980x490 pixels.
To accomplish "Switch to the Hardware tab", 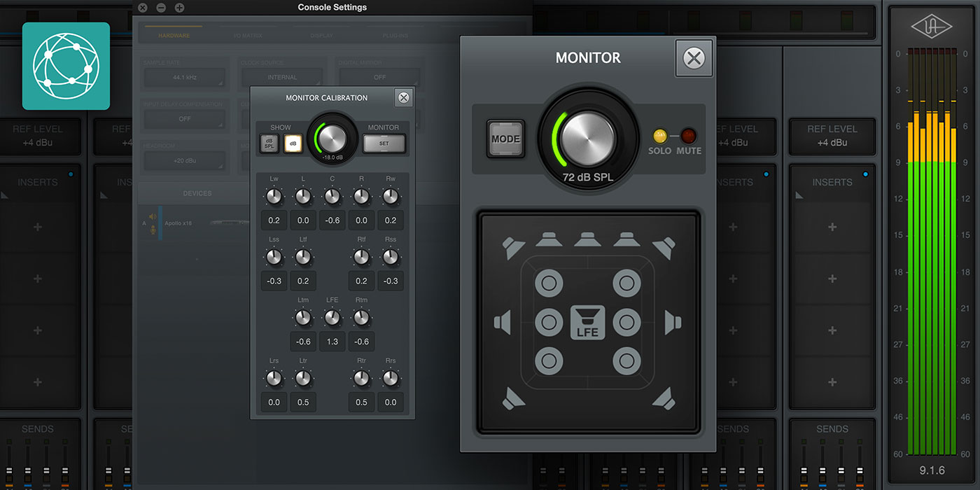I will pos(174,36).
